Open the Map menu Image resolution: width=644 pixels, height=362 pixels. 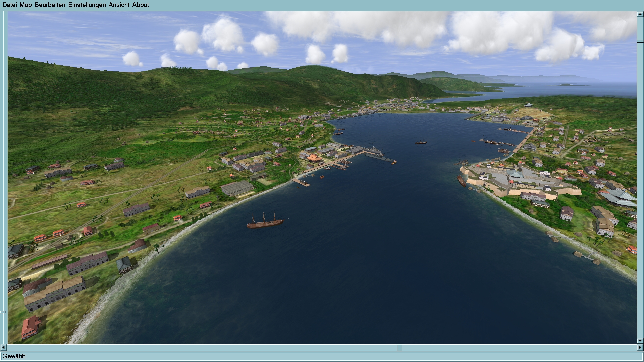pyautogui.click(x=25, y=5)
